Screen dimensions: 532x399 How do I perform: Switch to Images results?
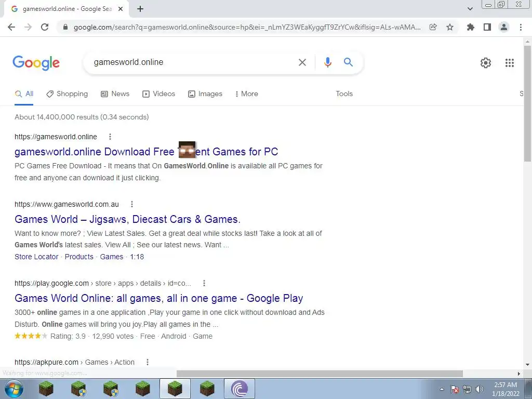[x=205, y=94]
